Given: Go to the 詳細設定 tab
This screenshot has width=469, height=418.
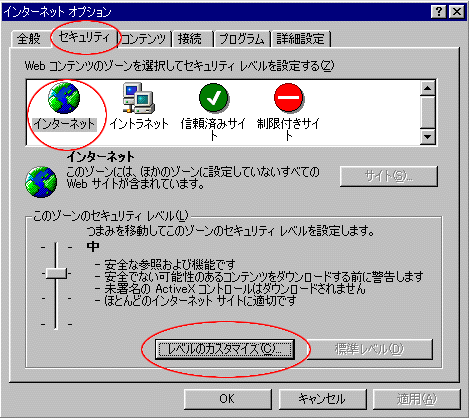Looking at the screenshot, I should pos(300,39).
